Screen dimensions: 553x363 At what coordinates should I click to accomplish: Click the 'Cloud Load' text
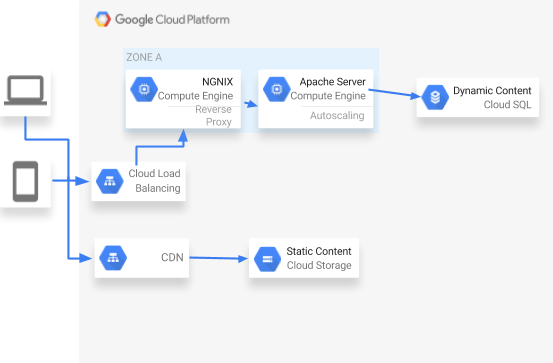(x=154, y=174)
